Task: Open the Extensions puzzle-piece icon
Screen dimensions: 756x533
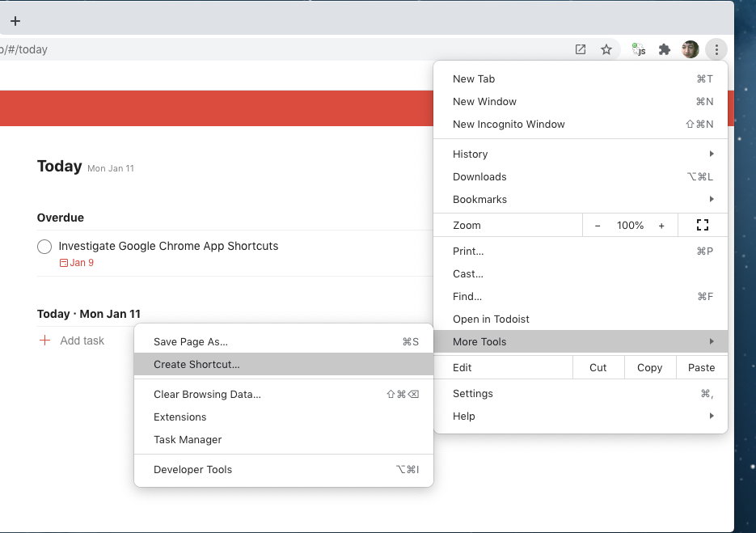Action: tap(665, 49)
